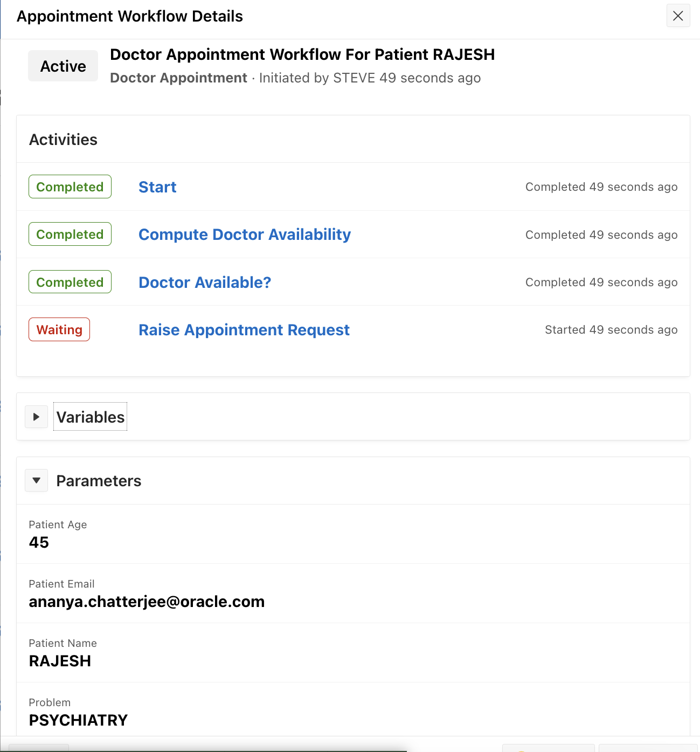
Task: Collapse the Parameters section arrow
Action: click(x=37, y=480)
